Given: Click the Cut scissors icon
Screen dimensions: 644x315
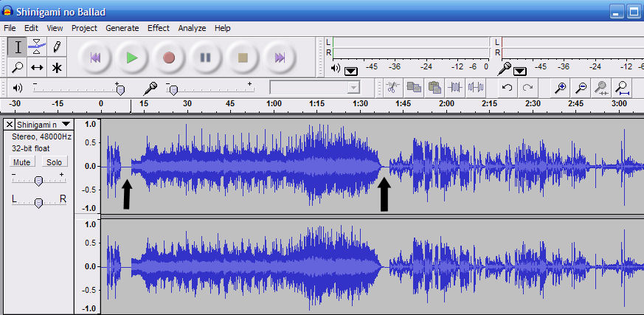Looking at the screenshot, I should point(393,87).
